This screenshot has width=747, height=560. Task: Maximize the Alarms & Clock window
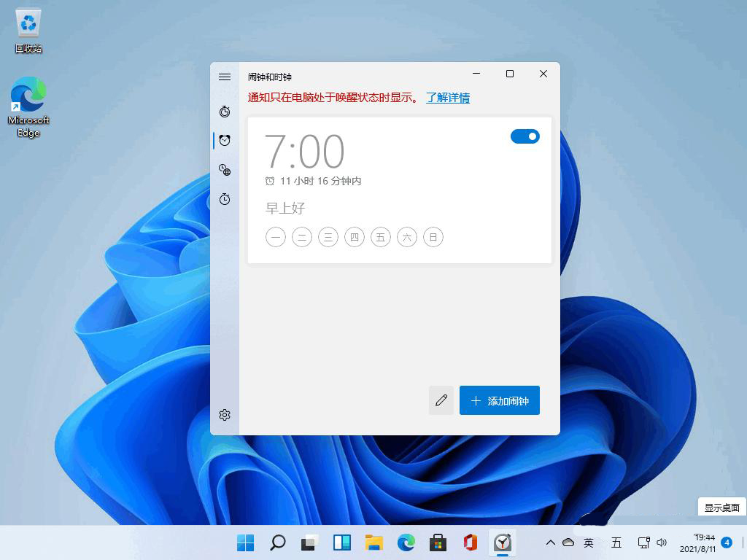[509, 74]
